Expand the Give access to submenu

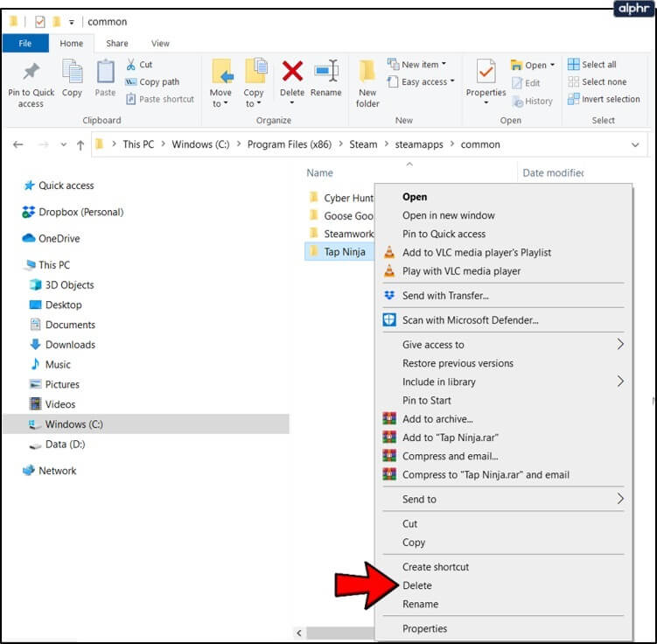click(x=620, y=345)
